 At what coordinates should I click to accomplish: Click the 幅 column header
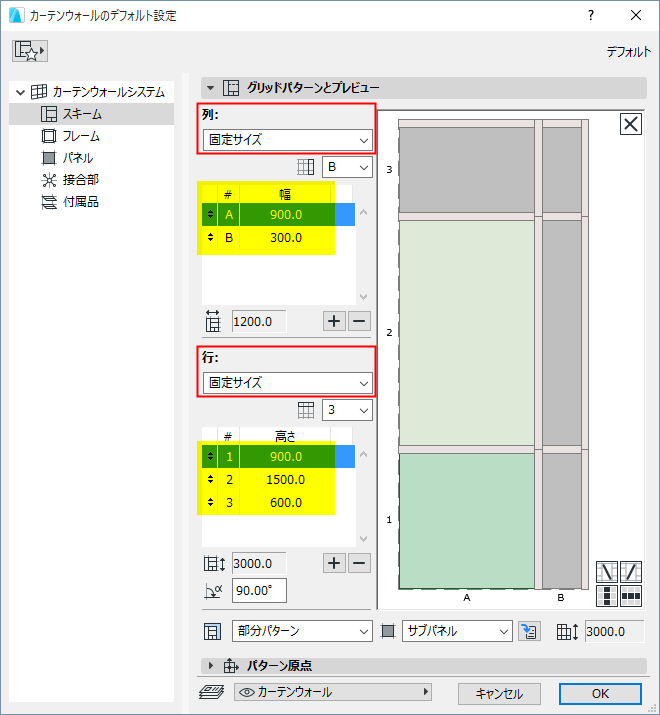(x=286, y=195)
